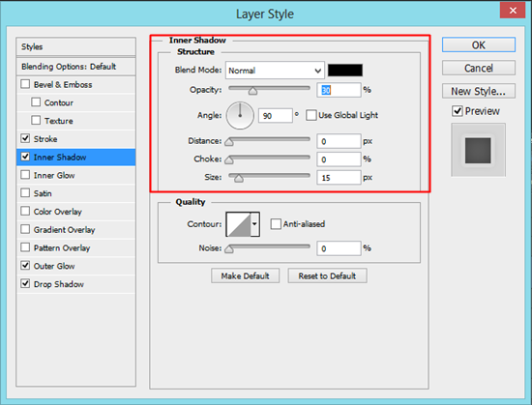
Task: Uncheck the Preview checkbox
Action: pos(458,111)
